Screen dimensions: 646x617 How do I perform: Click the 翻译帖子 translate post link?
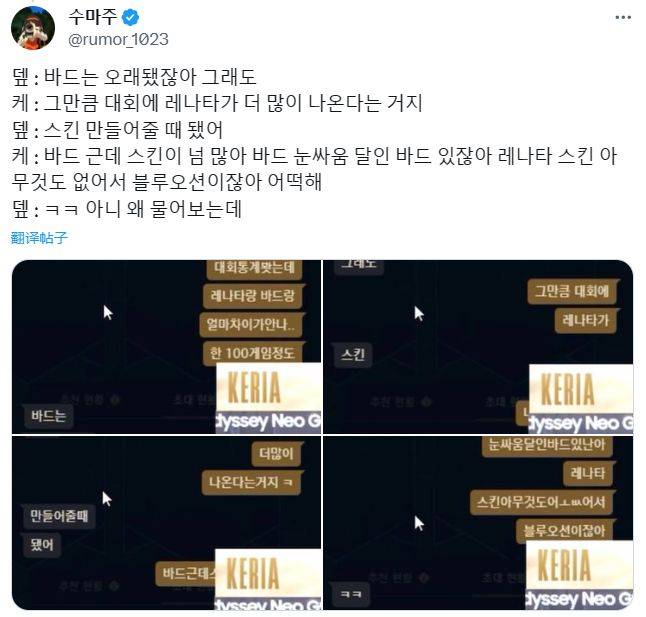click(39, 238)
